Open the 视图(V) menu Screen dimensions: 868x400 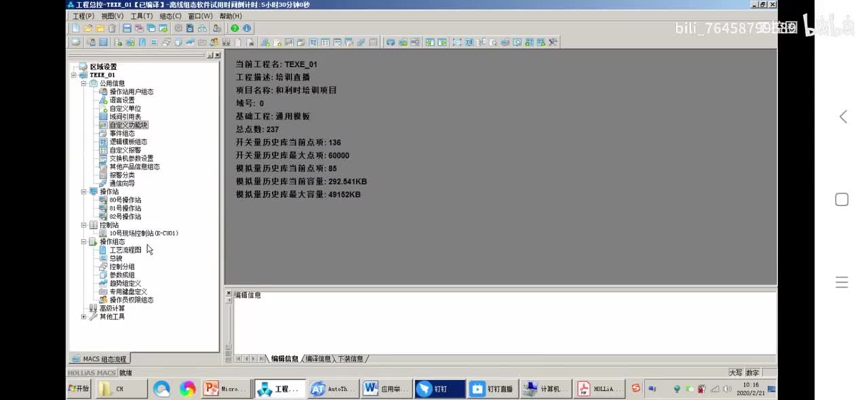coord(113,16)
